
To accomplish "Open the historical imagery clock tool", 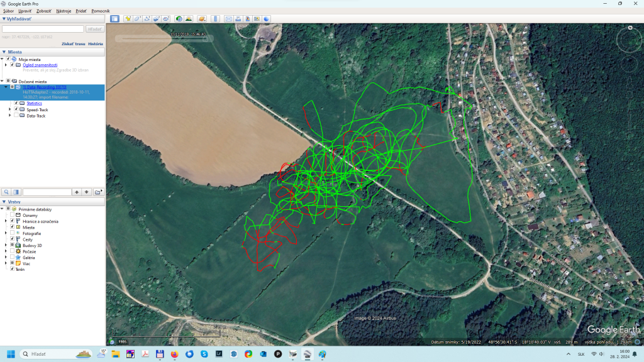I will (179, 19).
